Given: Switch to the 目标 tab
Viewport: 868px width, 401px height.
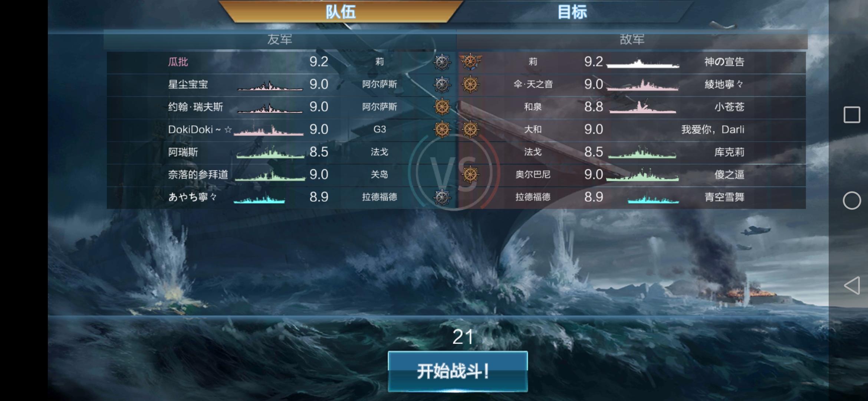Looking at the screenshot, I should click(x=572, y=12).
